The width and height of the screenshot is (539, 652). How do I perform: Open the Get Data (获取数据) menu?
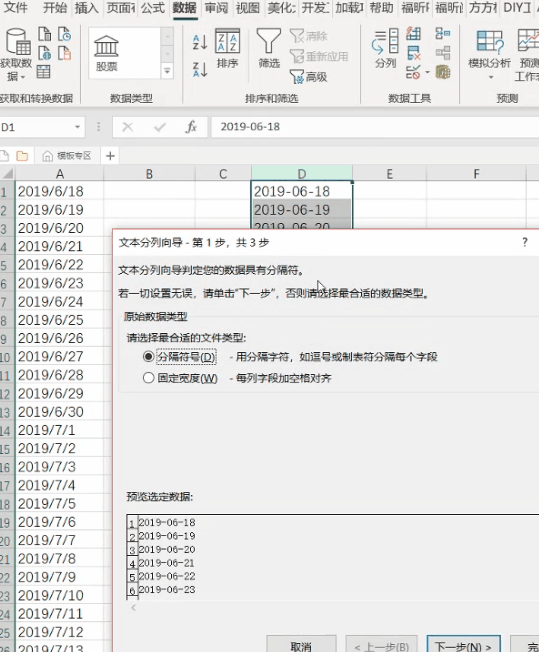coord(17,54)
